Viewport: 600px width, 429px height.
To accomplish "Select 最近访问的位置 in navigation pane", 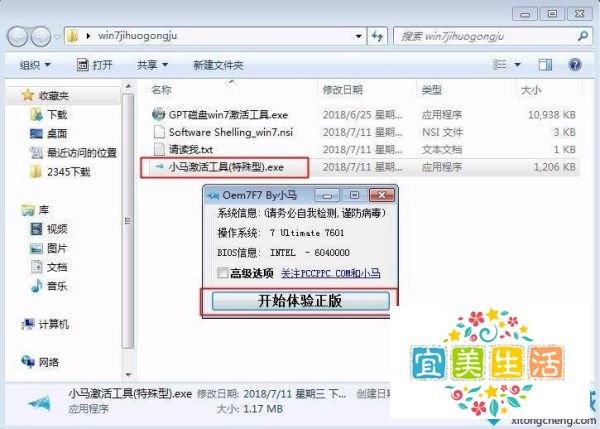I will point(82,153).
